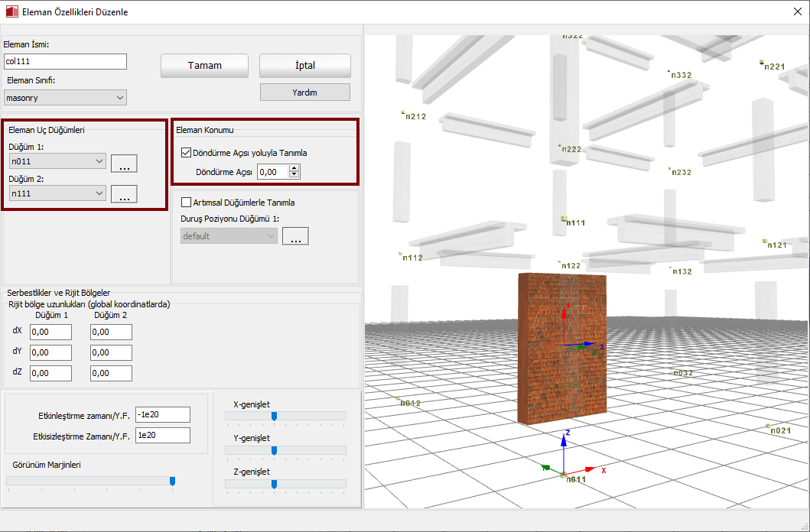Image resolution: width=810 pixels, height=532 pixels.
Task: Open help with the Yardım button
Action: [x=304, y=92]
